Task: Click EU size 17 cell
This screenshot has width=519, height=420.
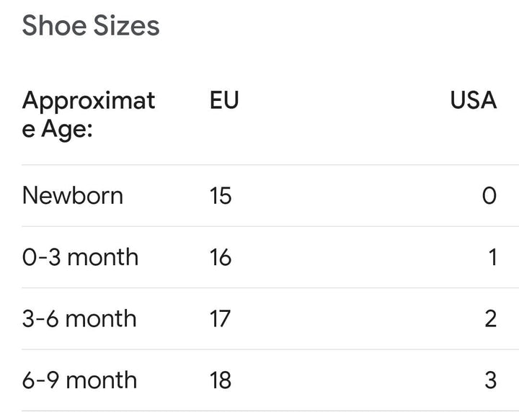Action: click(220, 318)
